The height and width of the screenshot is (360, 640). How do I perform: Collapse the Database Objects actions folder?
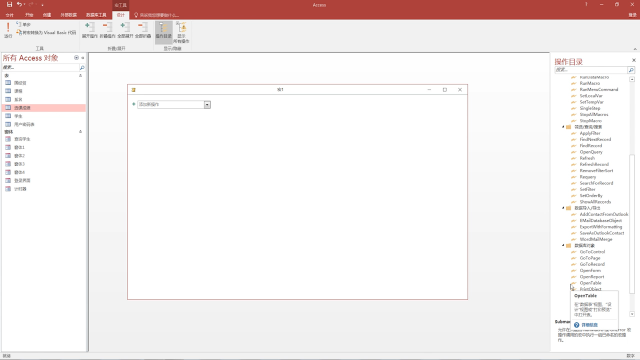click(563, 245)
